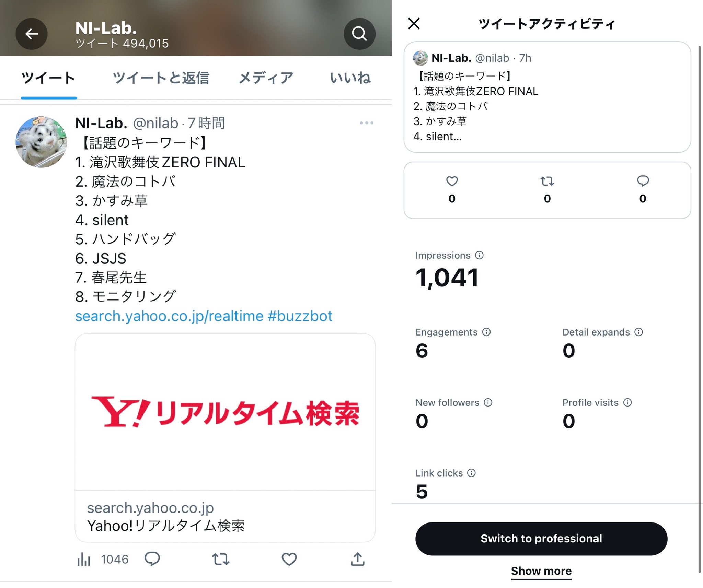Viewport: 703px width, 588px height.
Task: Like the tweet with the heart icon
Action: coord(289,559)
